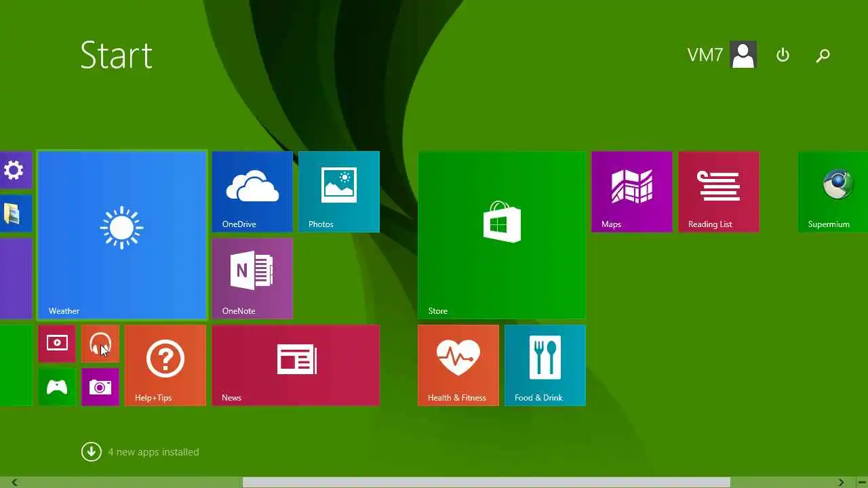Open the Camera small tile
868x488 pixels.
pyautogui.click(x=100, y=387)
